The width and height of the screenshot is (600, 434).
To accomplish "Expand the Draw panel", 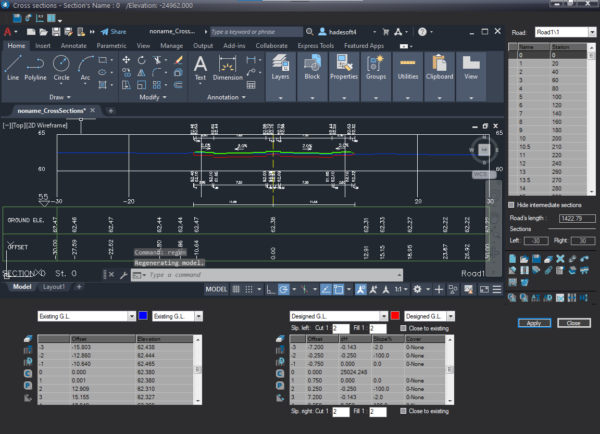I will (x=60, y=97).
